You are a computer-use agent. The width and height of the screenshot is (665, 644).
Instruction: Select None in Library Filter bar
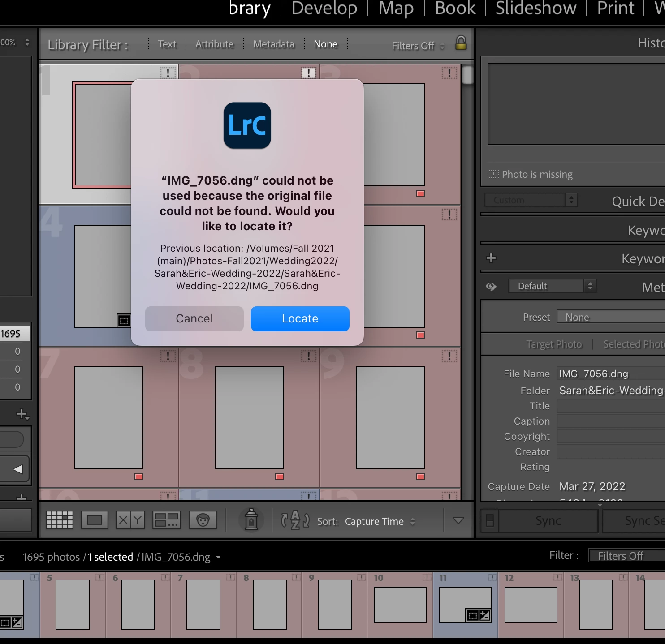point(325,44)
